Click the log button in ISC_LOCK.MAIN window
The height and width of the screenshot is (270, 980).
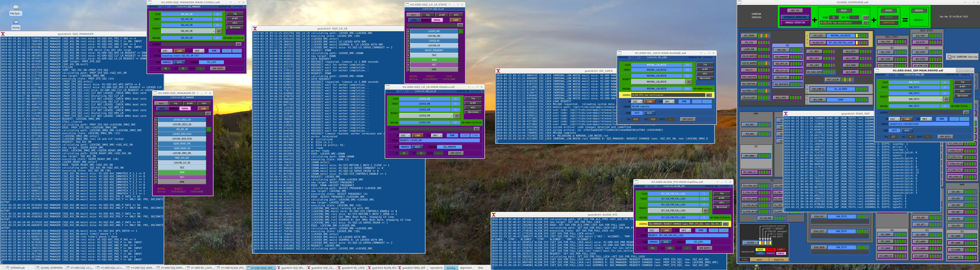pos(705,65)
